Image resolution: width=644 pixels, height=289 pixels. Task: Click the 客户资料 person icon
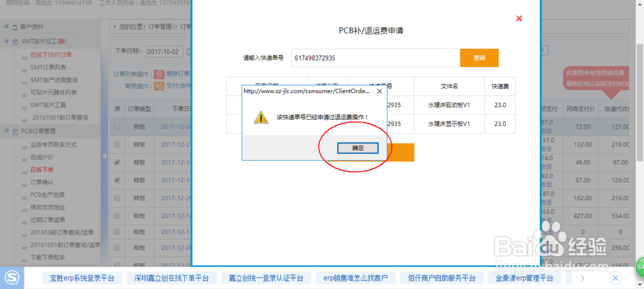(15, 27)
